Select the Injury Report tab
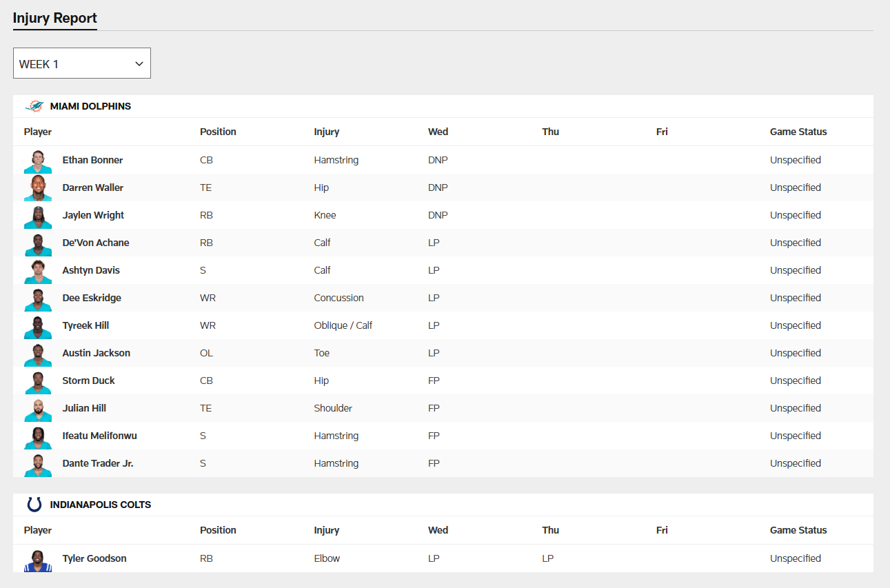This screenshot has width=890, height=588. 55,18
